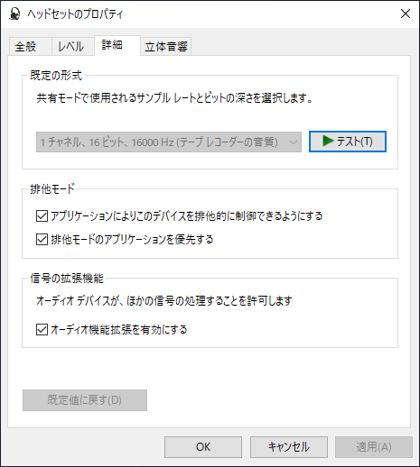The height and width of the screenshot is (467, 420).
Task: Click the headset icon in the title bar
Action: pos(14,14)
